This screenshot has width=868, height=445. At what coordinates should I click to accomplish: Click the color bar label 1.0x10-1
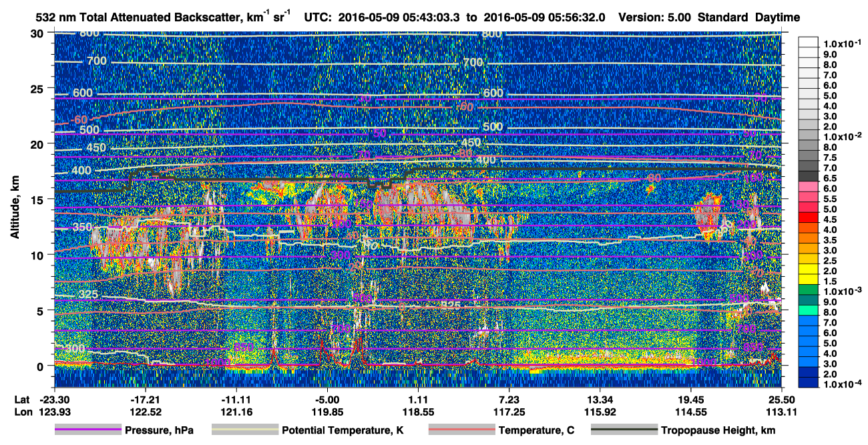(x=843, y=43)
